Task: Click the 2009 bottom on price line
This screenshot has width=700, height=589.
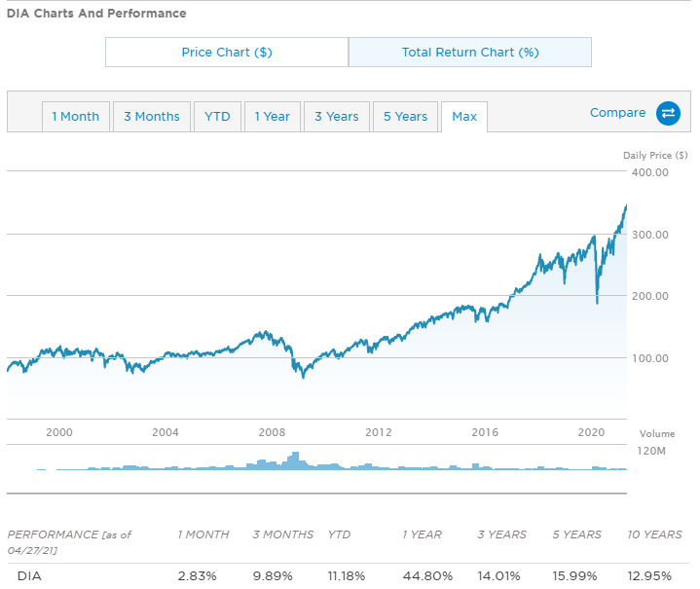Action: point(304,377)
